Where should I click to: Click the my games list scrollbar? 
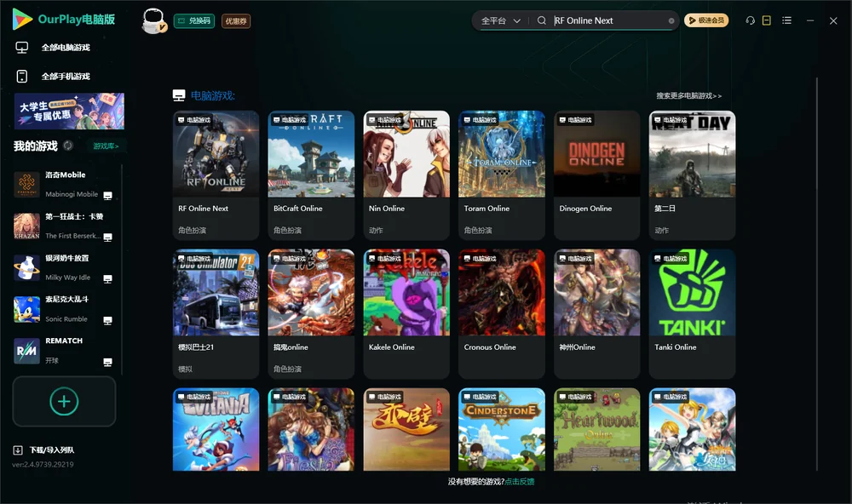pyautogui.click(x=122, y=269)
